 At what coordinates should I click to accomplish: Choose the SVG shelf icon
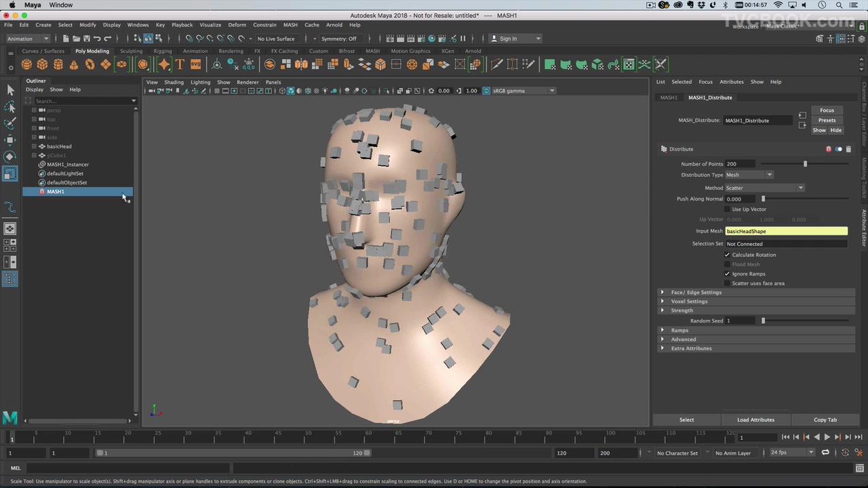click(x=195, y=64)
